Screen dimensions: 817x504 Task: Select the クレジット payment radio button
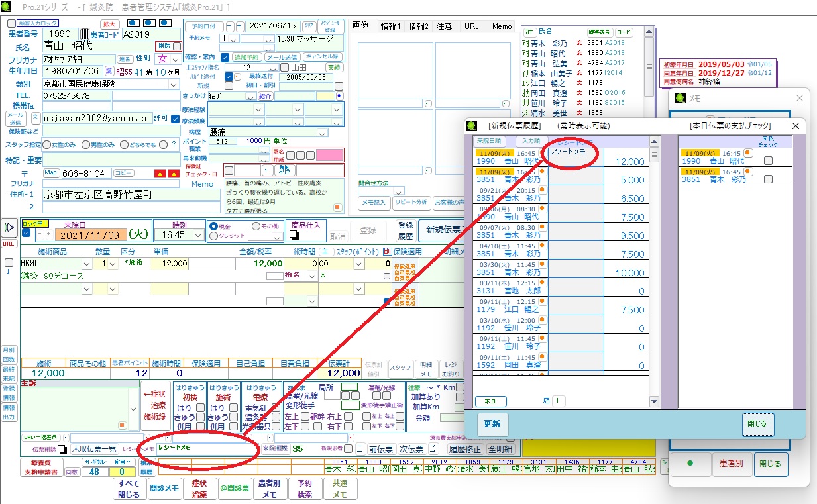[x=213, y=236]
